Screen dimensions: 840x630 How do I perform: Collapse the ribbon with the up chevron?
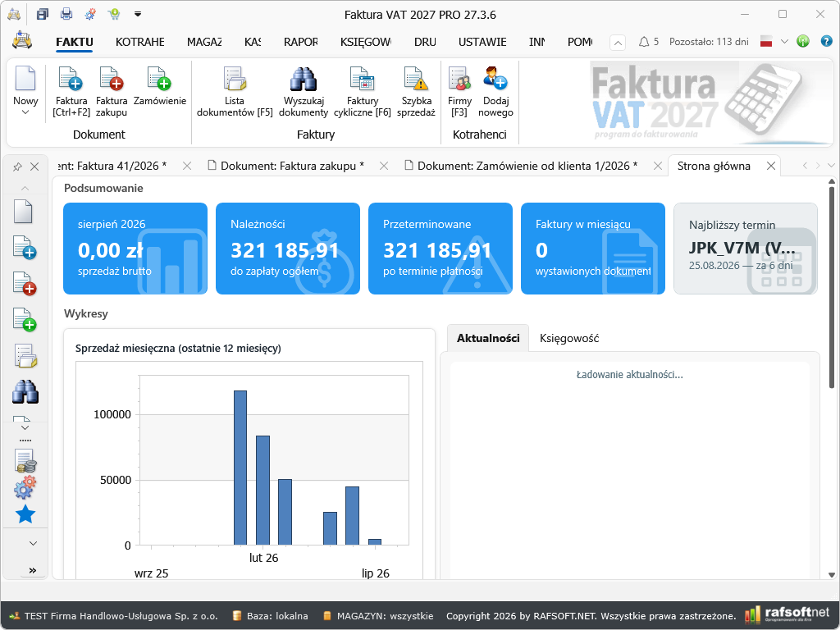coord(618,43)
